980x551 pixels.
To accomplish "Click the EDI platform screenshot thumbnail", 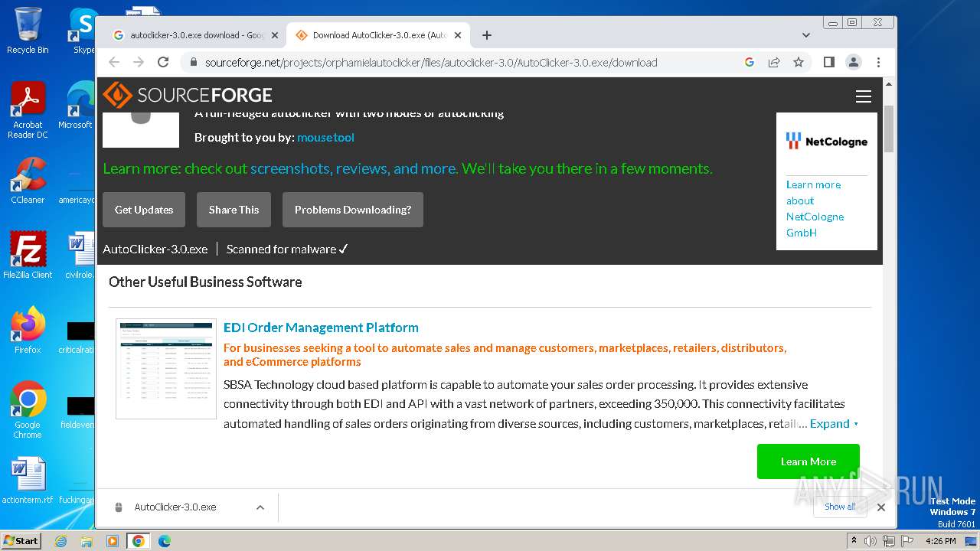I will tap(166, 369).
